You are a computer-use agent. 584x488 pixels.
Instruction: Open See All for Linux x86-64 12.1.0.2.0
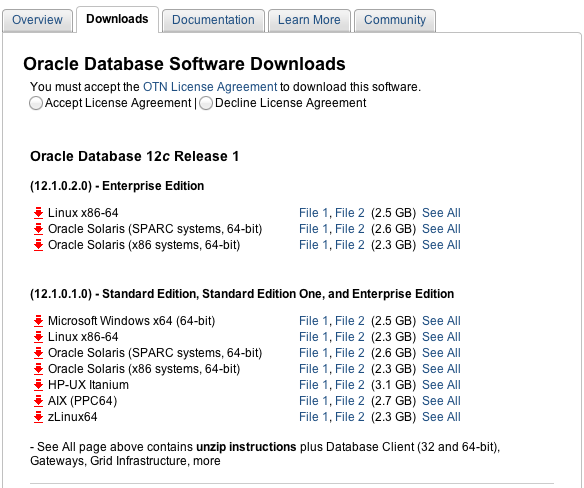tap(441, 213)
